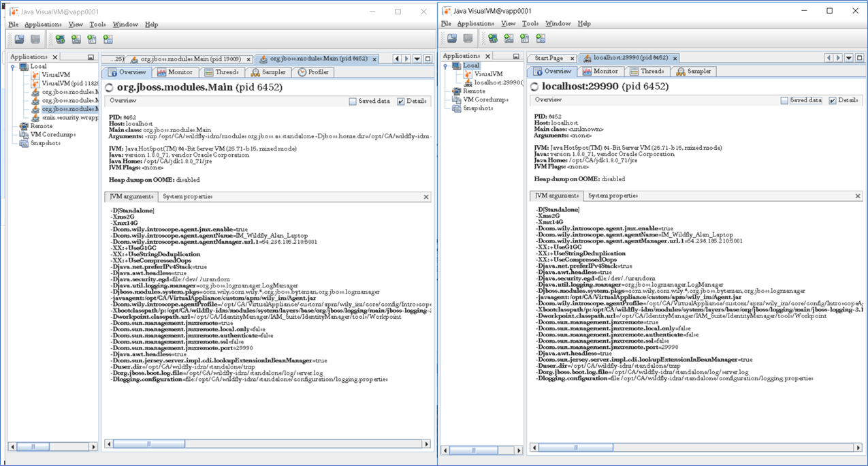Enable Saved data checkbox in left window
This screenshot has height=466, width=868.
click(353, 102)
